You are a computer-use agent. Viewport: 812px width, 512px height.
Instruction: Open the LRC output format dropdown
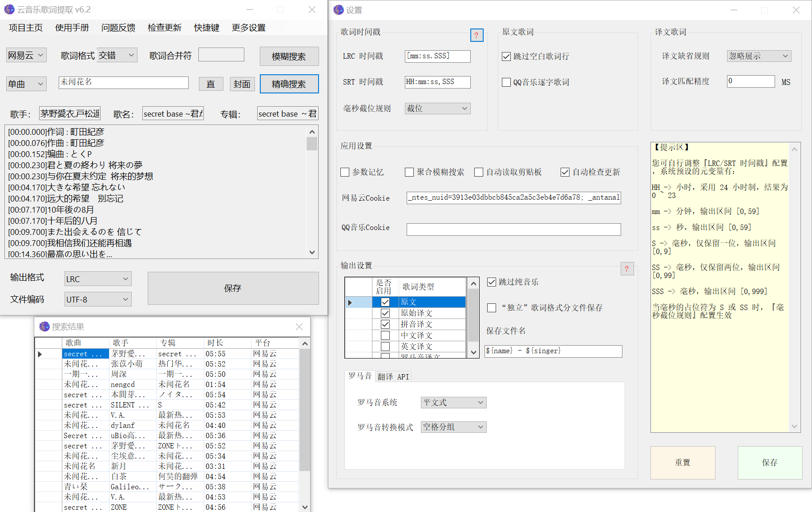(x=98, y=279)
